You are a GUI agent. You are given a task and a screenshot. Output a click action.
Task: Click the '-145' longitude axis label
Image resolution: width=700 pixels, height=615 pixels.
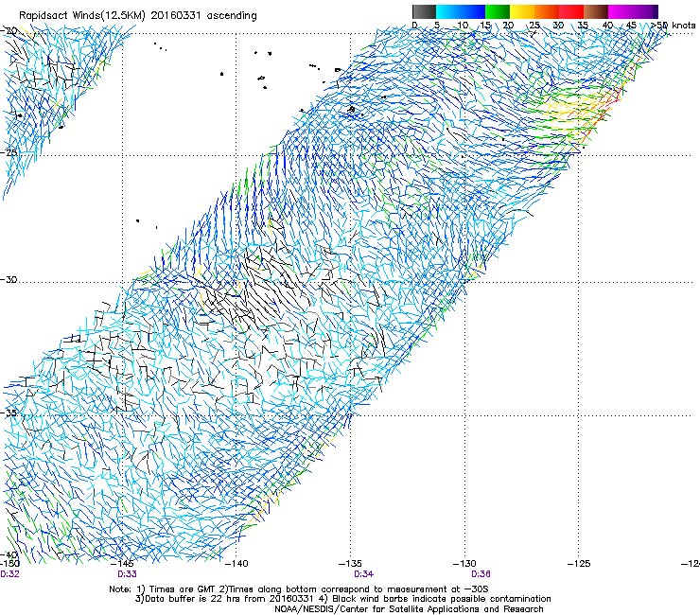click(x=122, y=564)
